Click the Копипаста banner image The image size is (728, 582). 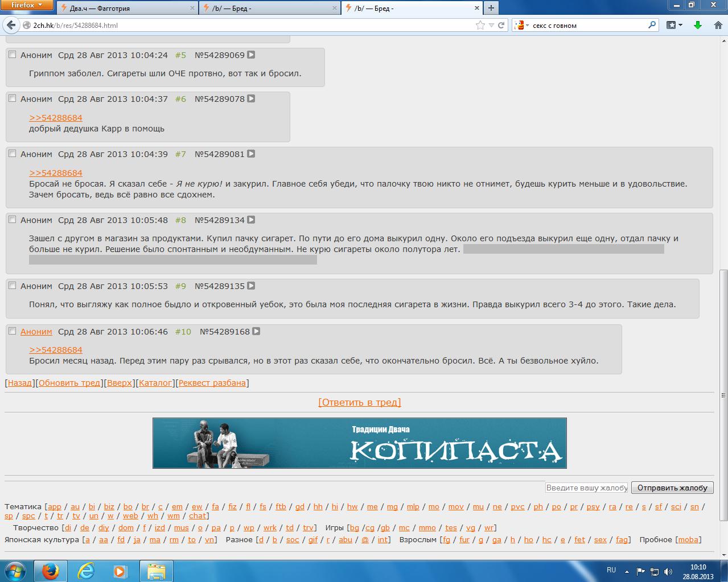point(360,443)
